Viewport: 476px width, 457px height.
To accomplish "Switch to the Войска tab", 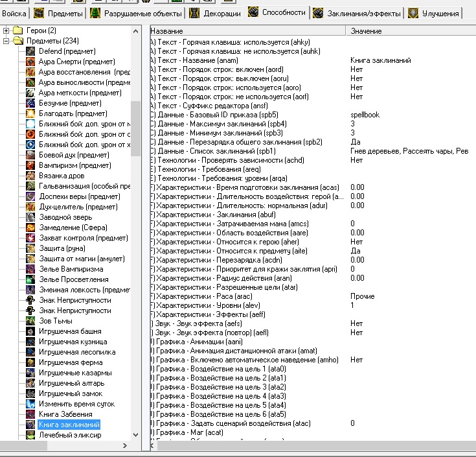I will pos(14,14).
